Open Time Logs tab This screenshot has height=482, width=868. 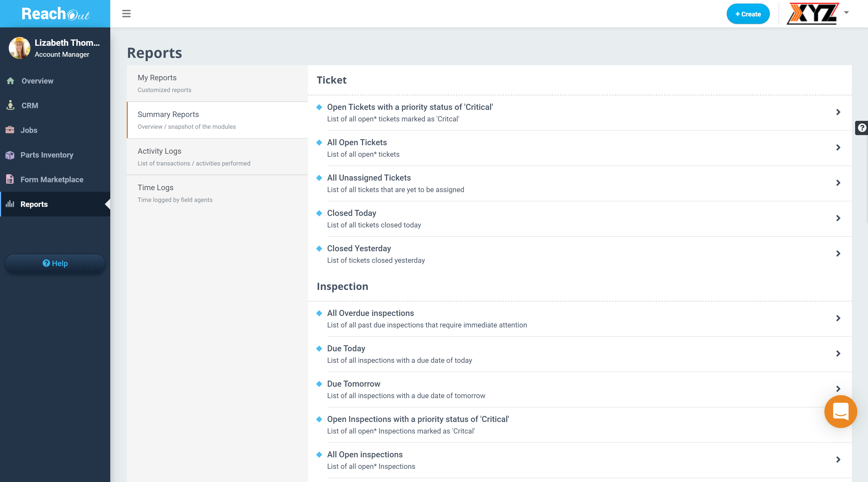[x=217, y=193]
